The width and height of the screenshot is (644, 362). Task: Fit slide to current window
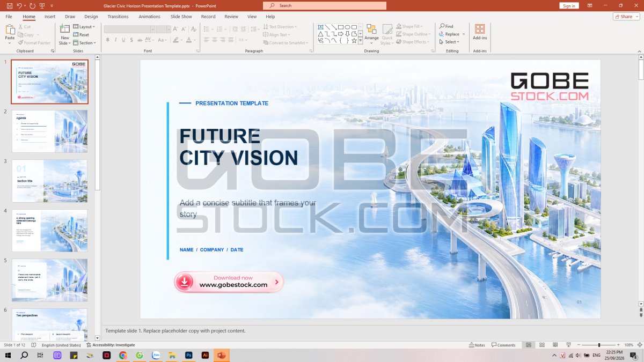click(639, 345)
